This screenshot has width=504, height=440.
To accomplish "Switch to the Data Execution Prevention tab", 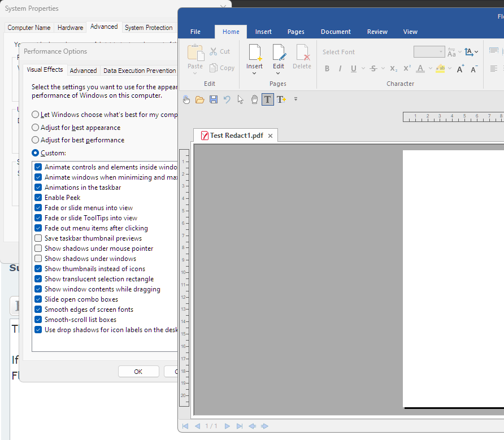I will (139, 71).
